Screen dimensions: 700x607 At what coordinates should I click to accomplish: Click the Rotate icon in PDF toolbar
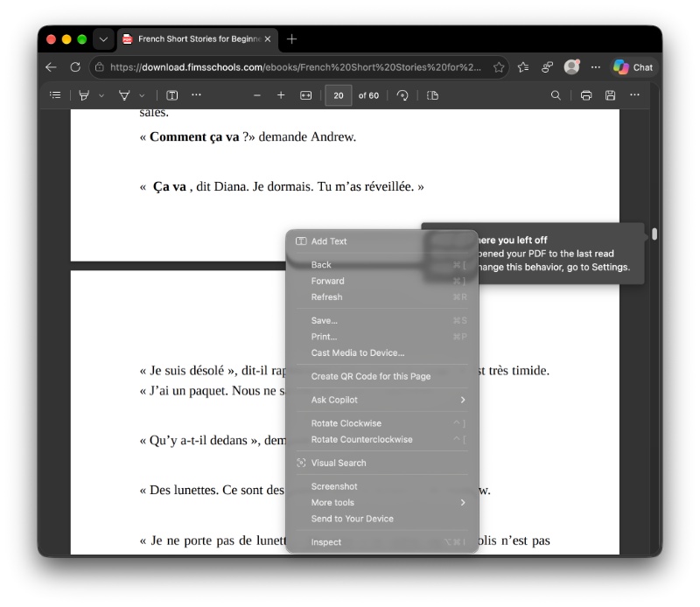click(x=402, y=95)
